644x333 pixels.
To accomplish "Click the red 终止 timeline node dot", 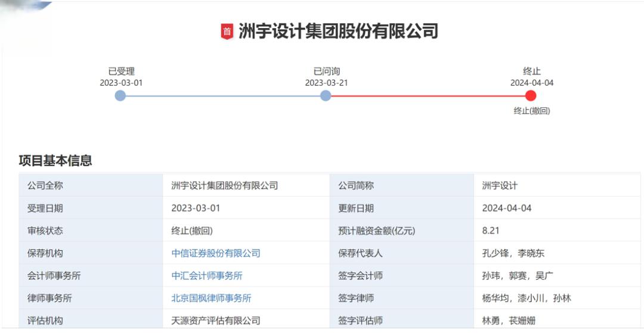I will (531, 96).
